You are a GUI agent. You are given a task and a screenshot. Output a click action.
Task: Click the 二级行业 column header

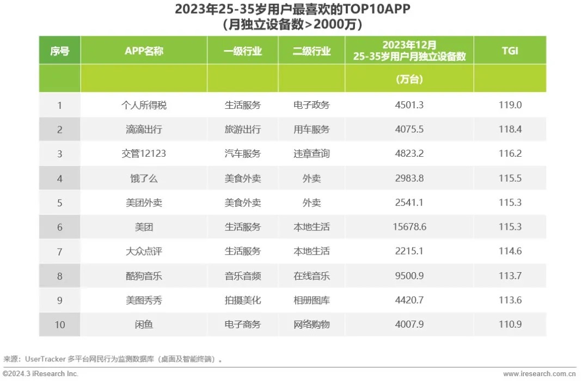coord(311,51)
